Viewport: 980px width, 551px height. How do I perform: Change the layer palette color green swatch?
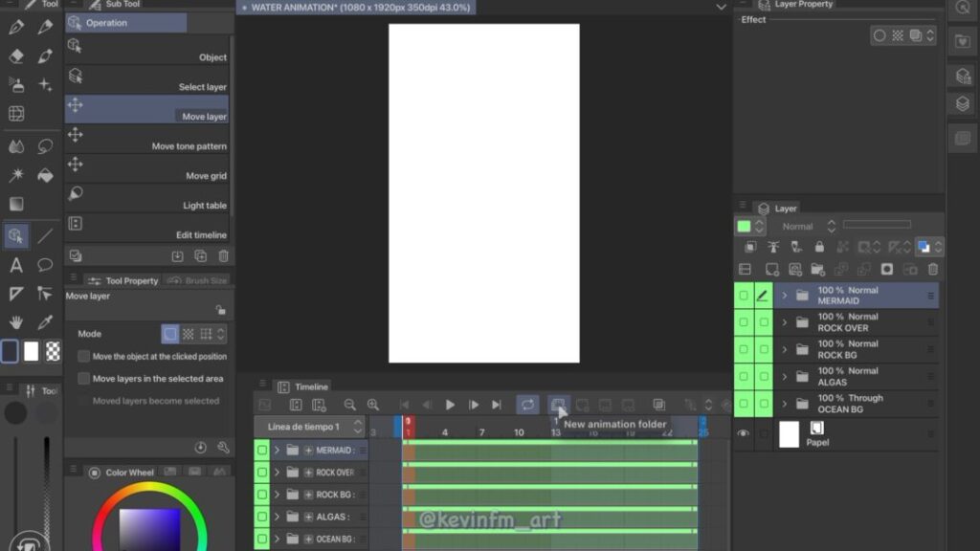744,226
